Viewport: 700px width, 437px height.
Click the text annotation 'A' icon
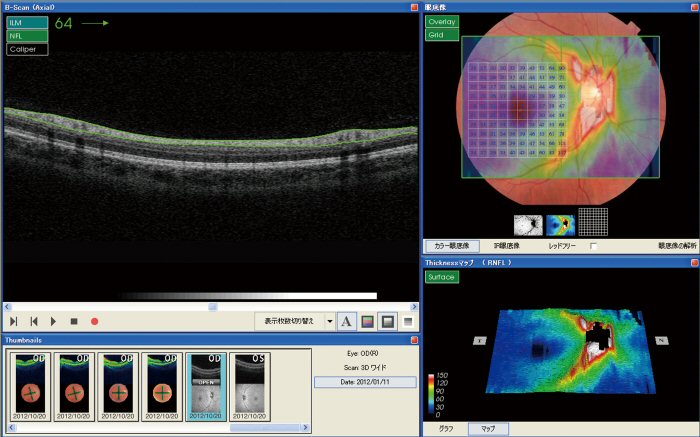tap(346, 321)
